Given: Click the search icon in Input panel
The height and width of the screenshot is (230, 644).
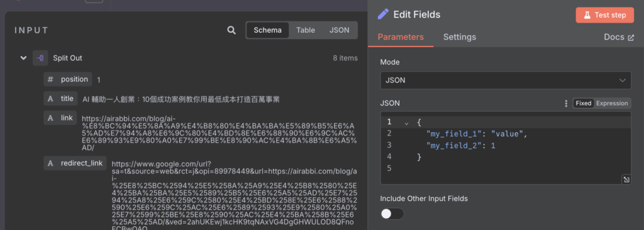Looking at the screenshot, I should 231,30.
